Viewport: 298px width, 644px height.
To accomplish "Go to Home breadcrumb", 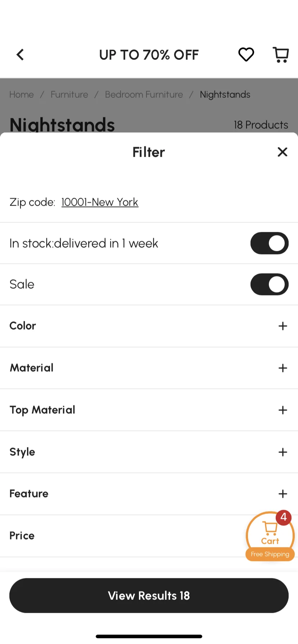I will tap(22, 95).
